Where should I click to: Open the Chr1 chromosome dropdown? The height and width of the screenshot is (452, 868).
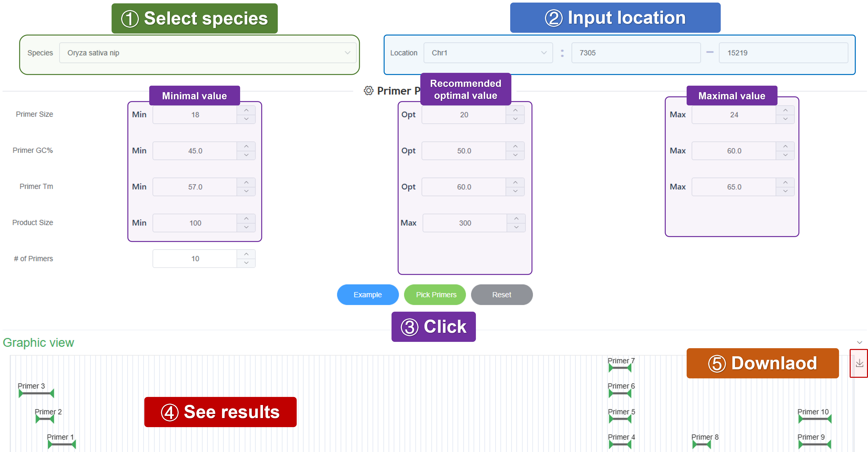pos(488,53)
